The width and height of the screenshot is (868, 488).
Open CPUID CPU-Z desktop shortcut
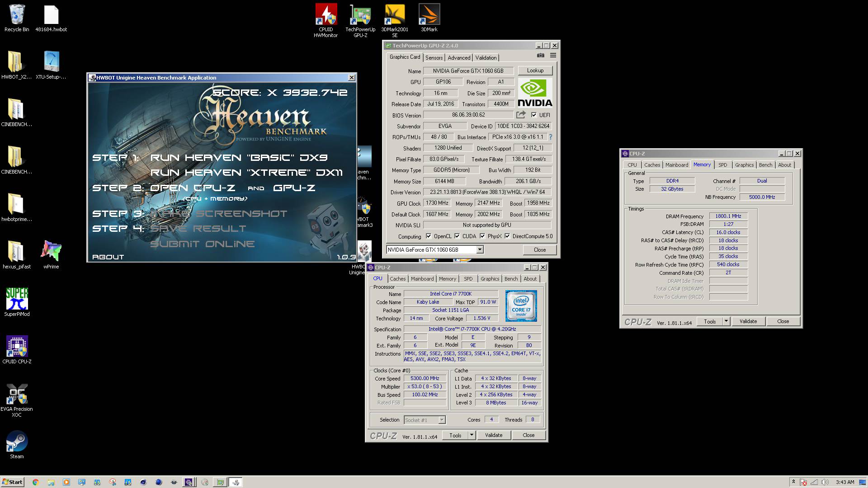[x=17, y=350]
